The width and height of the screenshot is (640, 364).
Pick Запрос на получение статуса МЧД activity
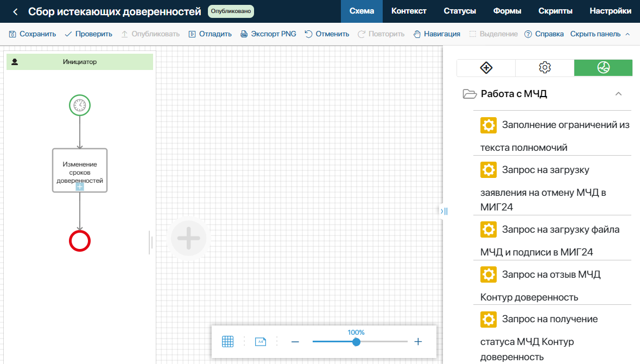click(x=552, y=335)
